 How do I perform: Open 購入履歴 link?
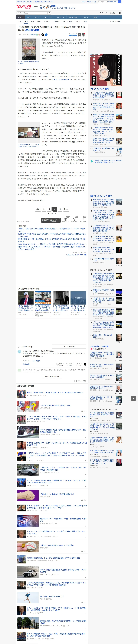coord(112,13)
